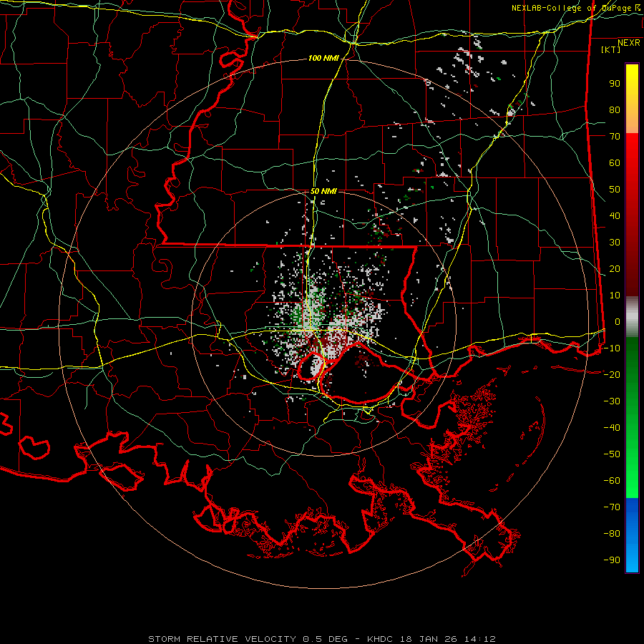The width and height of the screenshot is (644, 644).
Task: Click the -80 value on the velocity scale
Action: 612,534
